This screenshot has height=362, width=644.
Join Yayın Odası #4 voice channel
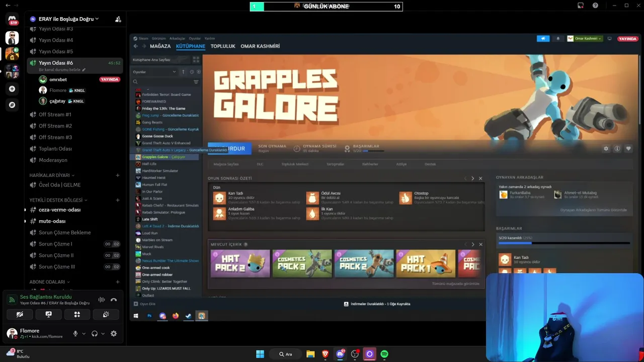point(74,40)
